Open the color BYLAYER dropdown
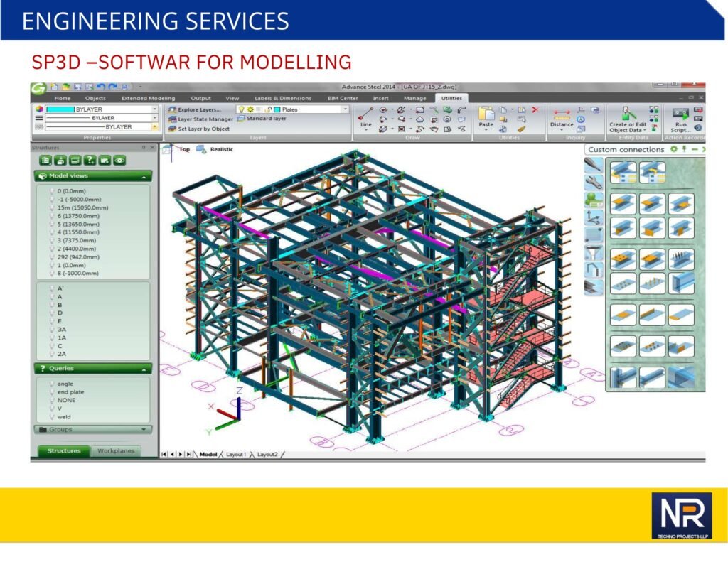The width and height of the screenshot is (728, 562). (154, 109)
